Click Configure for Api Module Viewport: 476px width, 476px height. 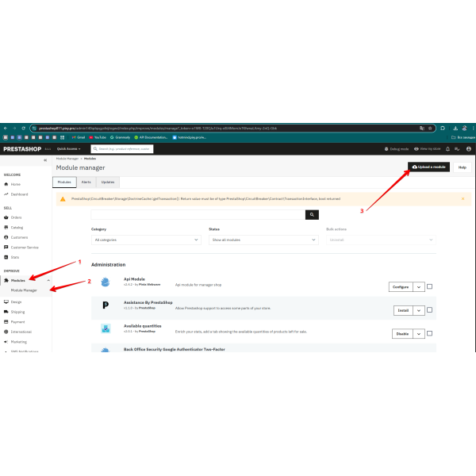pos(401,287)
